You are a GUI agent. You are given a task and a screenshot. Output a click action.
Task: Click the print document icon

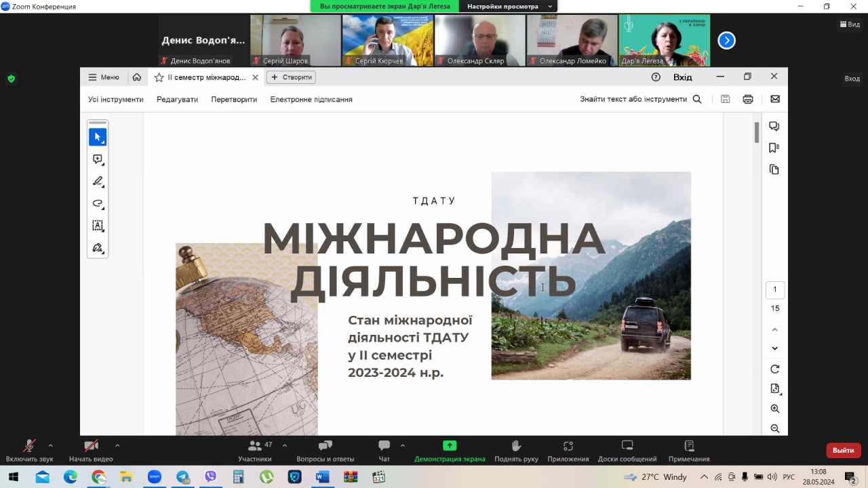[x=748, y=99]
